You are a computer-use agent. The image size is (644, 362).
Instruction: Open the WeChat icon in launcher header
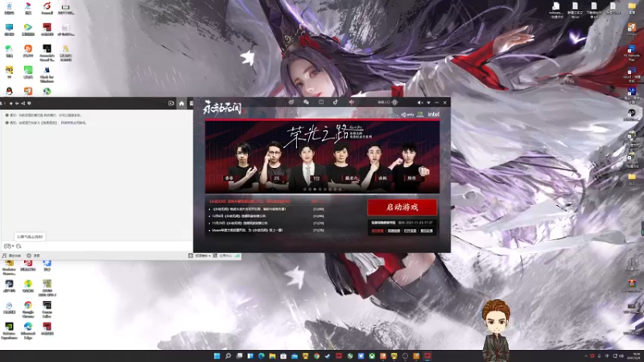pos(306,102)
